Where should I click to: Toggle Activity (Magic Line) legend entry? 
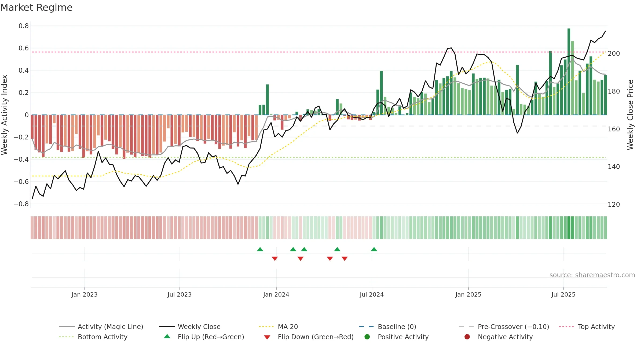(101, 327)
